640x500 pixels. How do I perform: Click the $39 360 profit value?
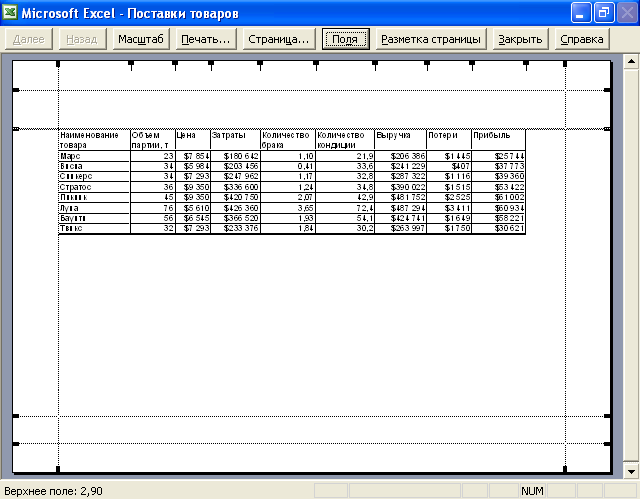pos(509,176)
